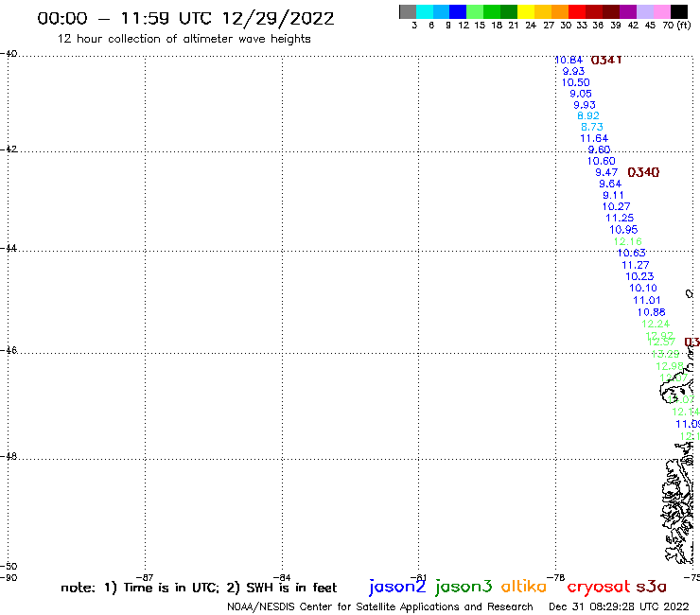
Task: Click the 11.64 wave height reading
Action: 594,138
